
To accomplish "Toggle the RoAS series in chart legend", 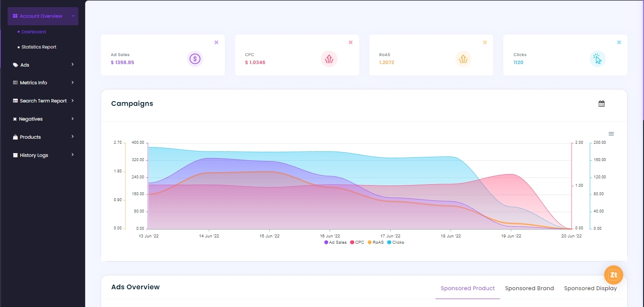I will (375, 242).
